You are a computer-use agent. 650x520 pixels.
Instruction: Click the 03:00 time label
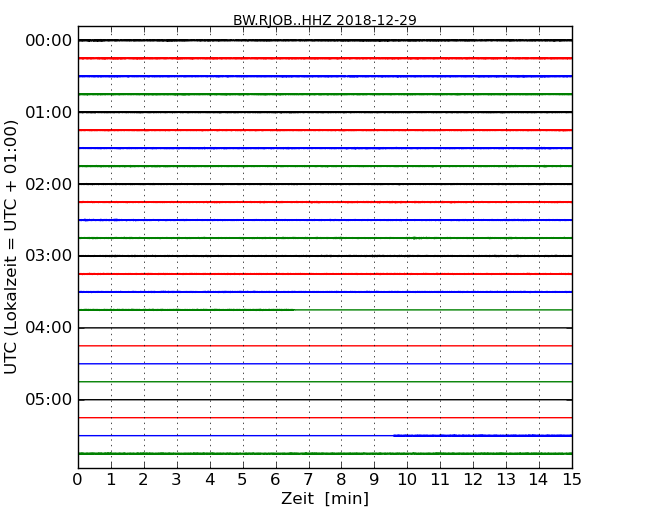[x=49, y=256]
